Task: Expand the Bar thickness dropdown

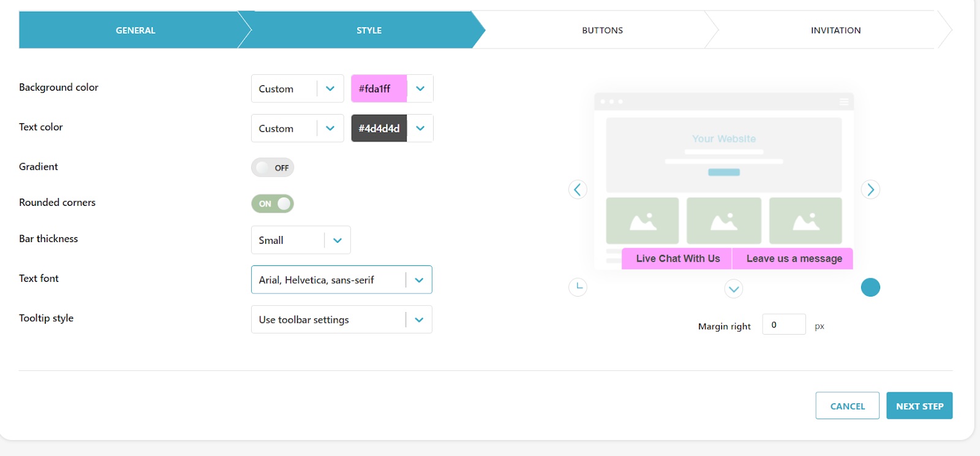Action: point(301,240)
